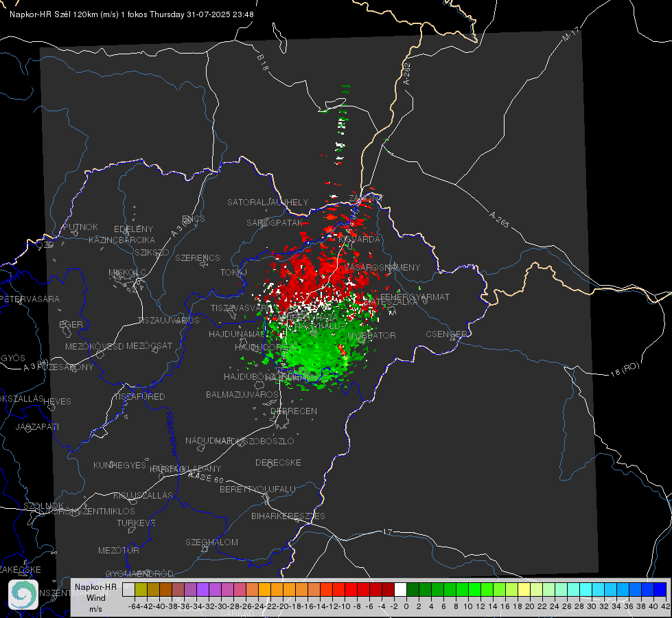Select the HEVES label
672x618 pixels.
(57, 402)
